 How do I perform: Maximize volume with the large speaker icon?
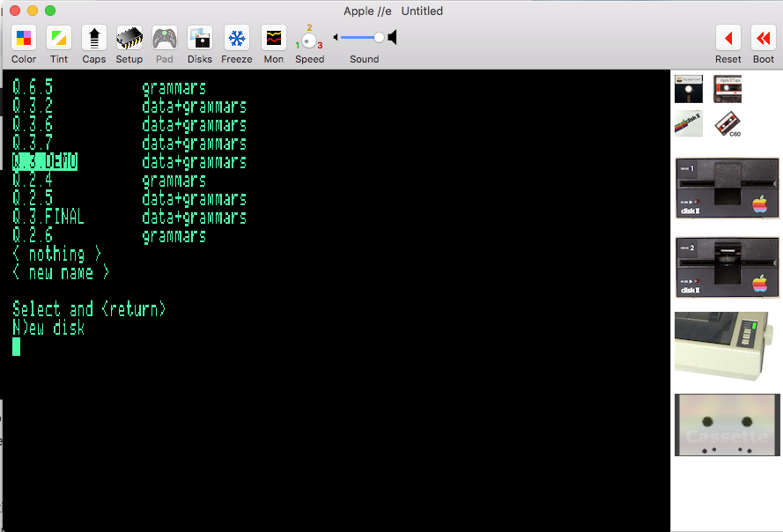[x=393, y=38]
